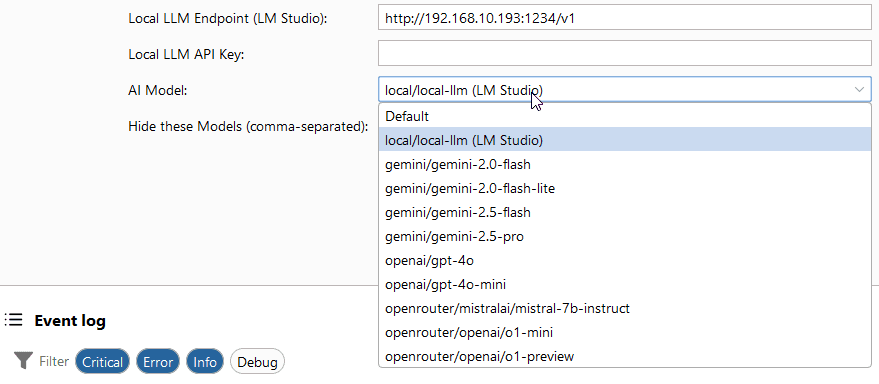Screen dimensions: 879x384
Task: Choose openai/gpt-4o model option
Action: pos(625,261)
